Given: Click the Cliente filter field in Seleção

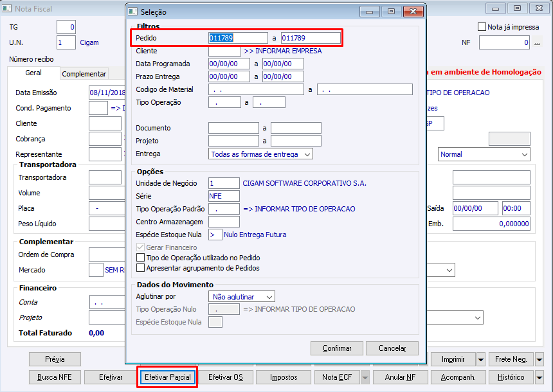Looking at the screenshot, I should 224,51.
